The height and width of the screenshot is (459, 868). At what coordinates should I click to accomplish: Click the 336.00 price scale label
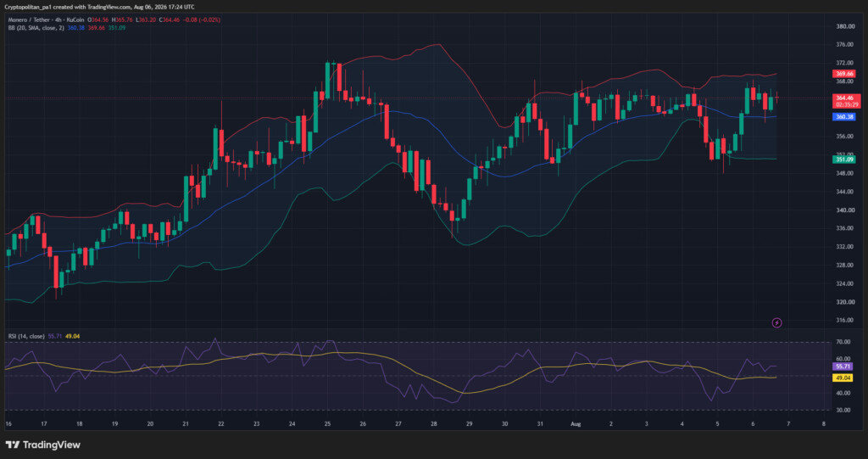[844, 228]
